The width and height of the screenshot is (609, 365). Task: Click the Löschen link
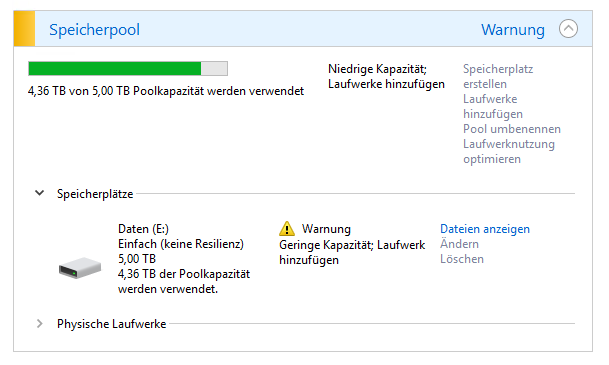[x=462, y=259]
